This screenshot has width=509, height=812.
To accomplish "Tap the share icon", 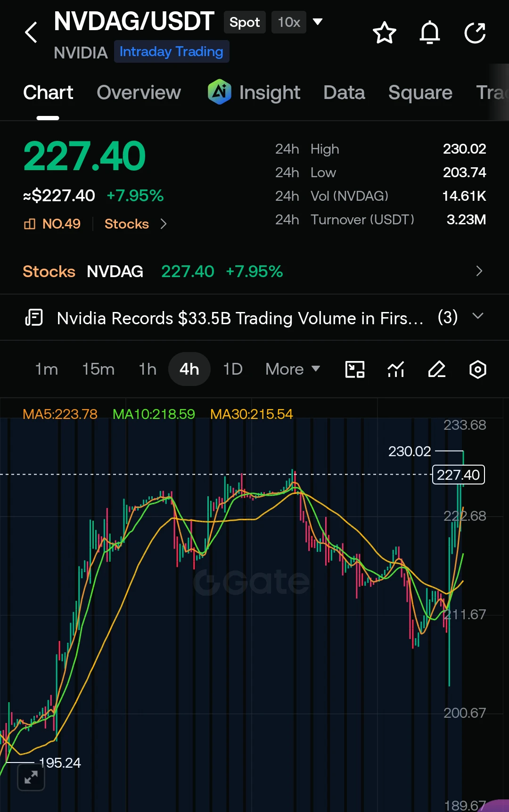I will tap(475, 33).
